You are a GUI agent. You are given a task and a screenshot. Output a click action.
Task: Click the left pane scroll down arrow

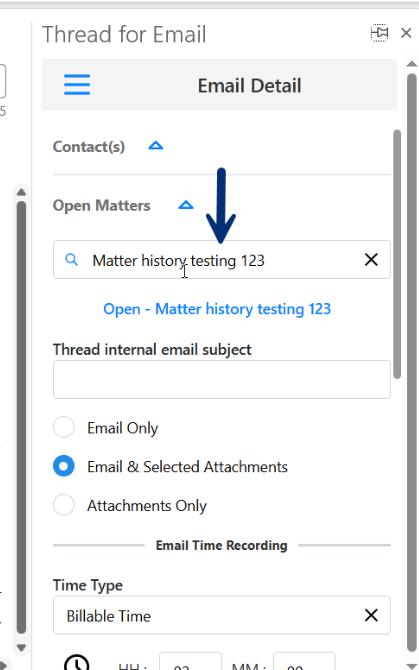pos(21,648)
